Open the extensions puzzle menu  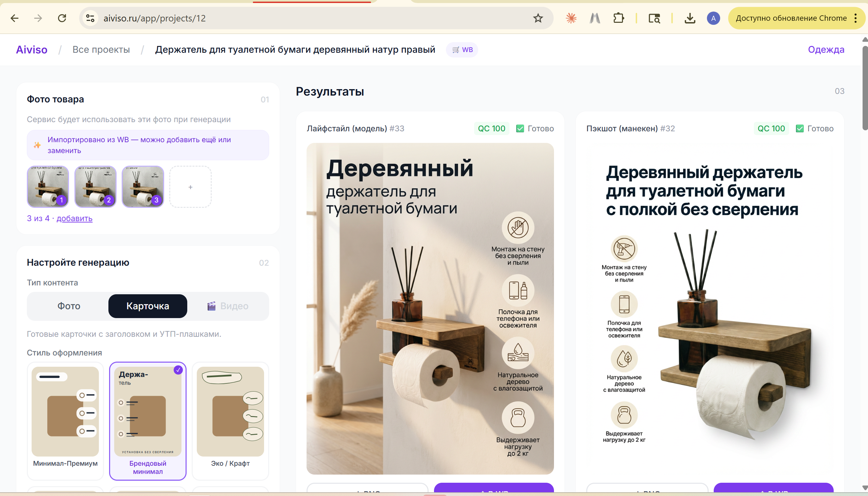click(x=619, y=18)
